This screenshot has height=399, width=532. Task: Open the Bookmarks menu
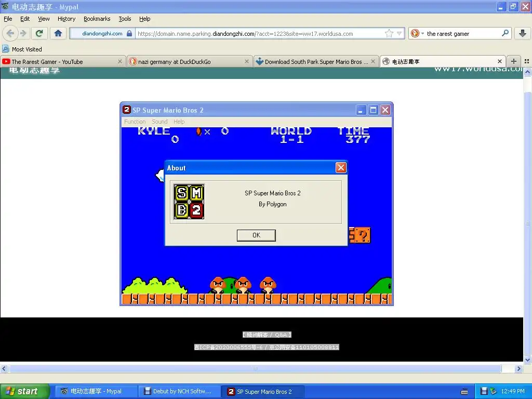point(97,19)
